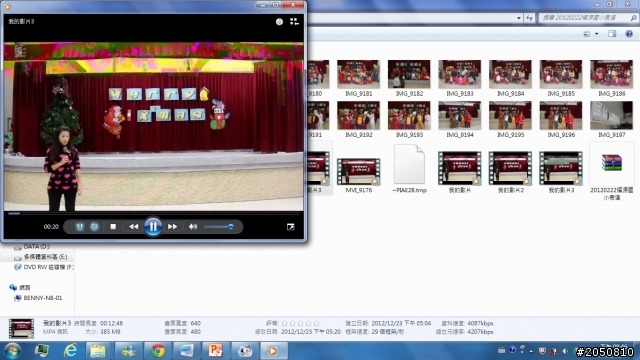
Task: Select IMG_9186 photo in Explorer
Action: point(611,74)
